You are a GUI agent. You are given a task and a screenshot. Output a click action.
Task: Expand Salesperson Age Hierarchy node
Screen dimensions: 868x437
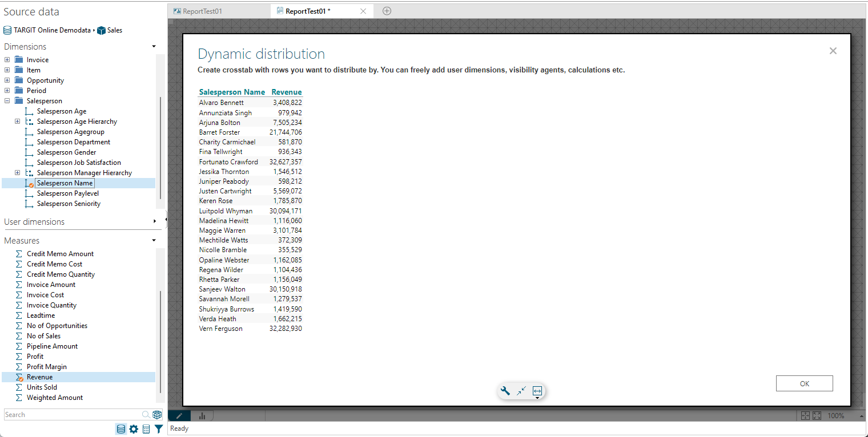(x=17, y=122)
